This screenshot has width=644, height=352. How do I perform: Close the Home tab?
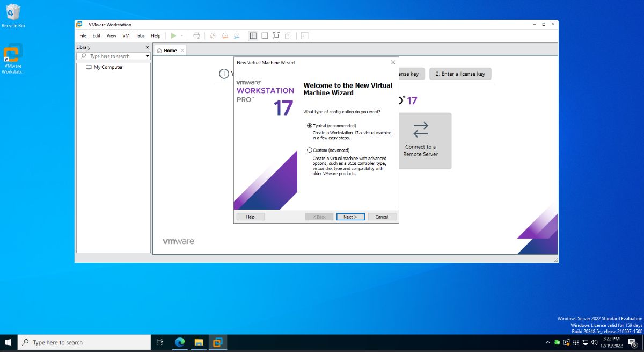(182, 51)
